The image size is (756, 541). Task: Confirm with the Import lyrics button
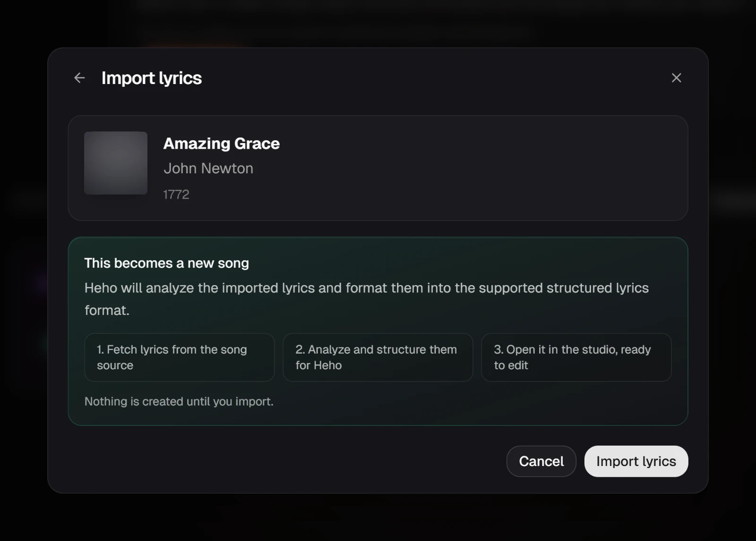636,461
